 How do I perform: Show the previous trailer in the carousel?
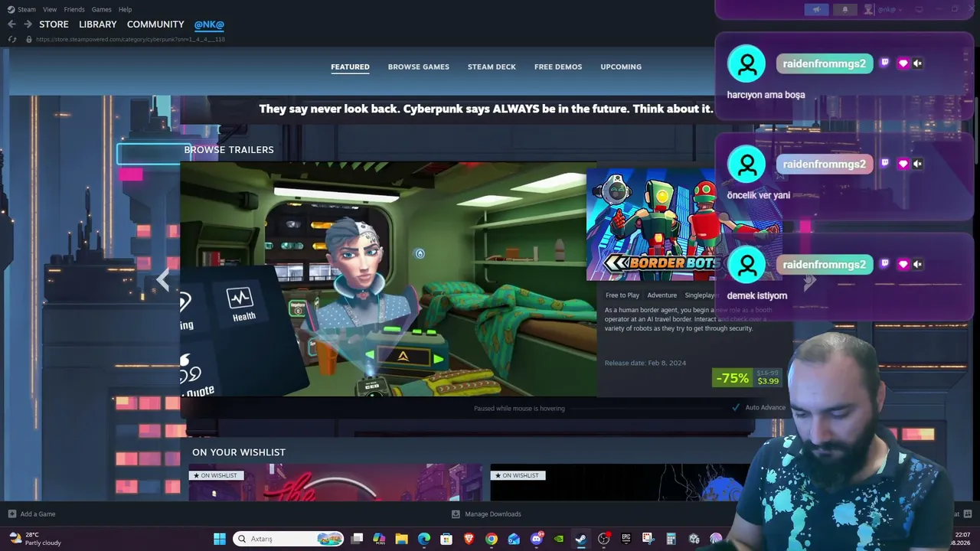click(162, 280)
